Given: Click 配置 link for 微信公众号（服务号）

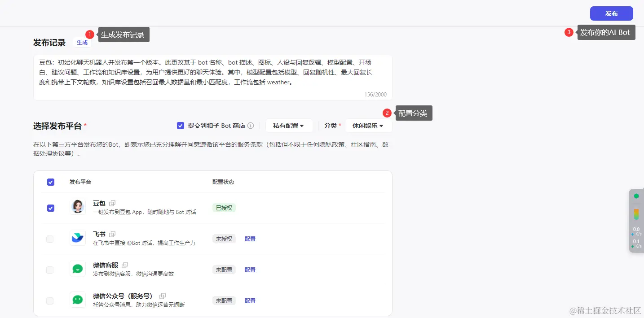Looking at the screenshot, I should [x=250, y=301].
